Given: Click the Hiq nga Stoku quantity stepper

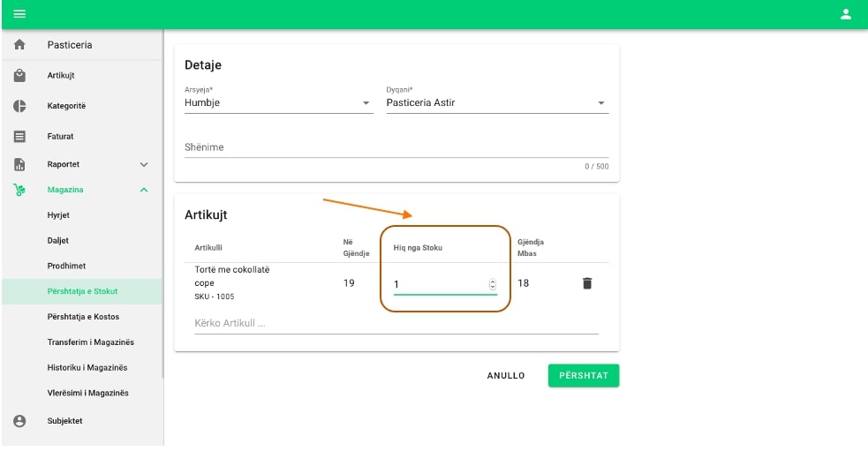Looking at the screenshot, I should point(492,284).
